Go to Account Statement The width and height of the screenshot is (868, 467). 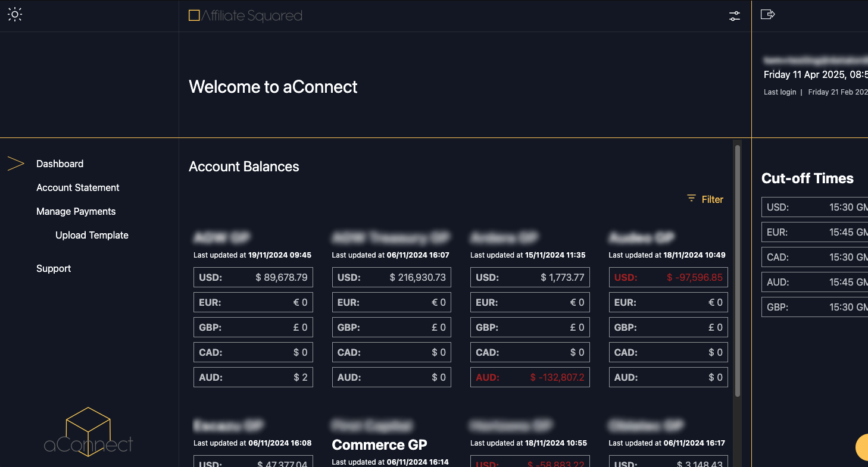[x=78, y=187]
